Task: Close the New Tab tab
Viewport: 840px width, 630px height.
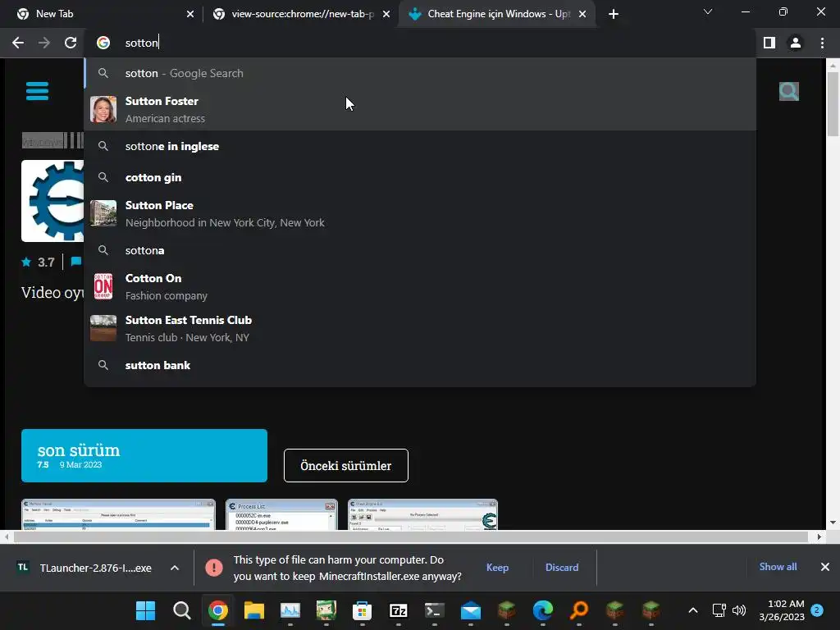Action: [190, 14]
